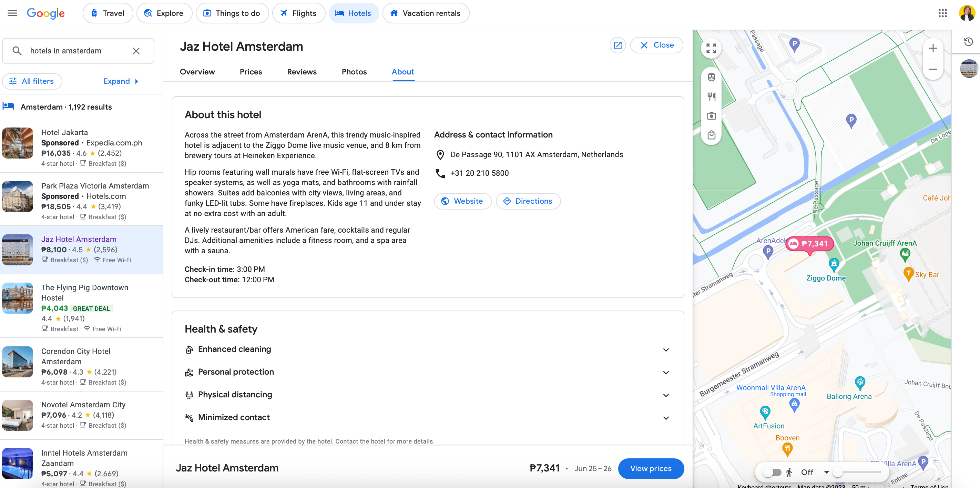Click the Google logo

pos(45,13)
